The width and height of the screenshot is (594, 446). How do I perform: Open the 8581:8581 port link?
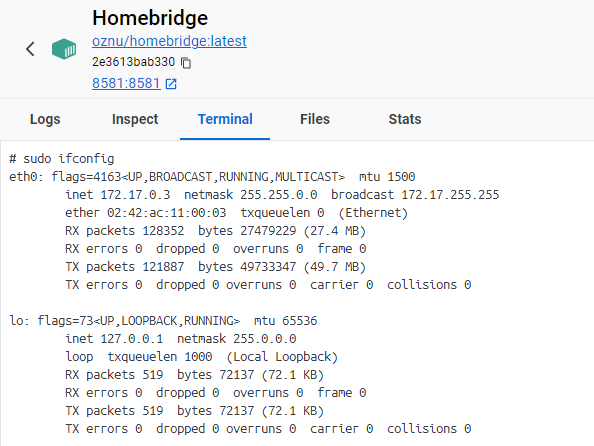[126, 83]
